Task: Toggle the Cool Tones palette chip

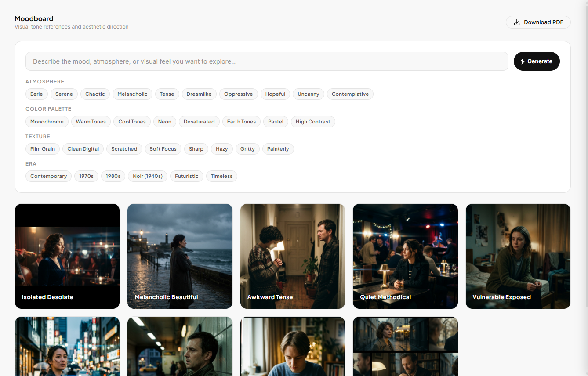Action: click(132, 122)
